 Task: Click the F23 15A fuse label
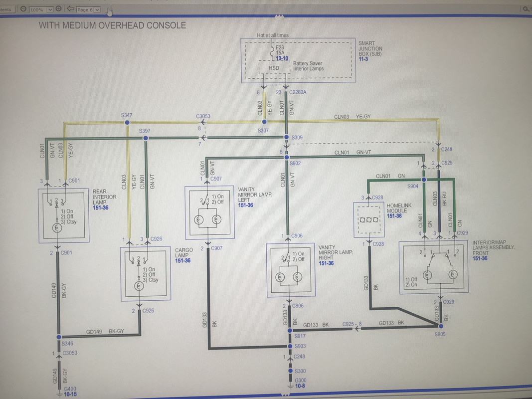coord(280,50)
